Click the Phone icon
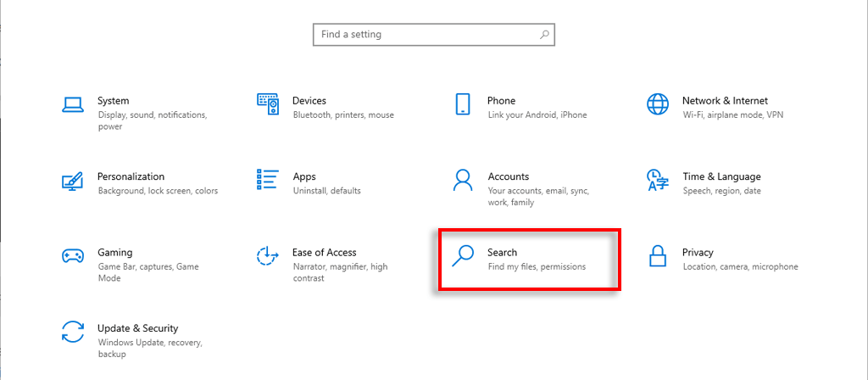Screen dimensions: 868x380 click(463, 104)
